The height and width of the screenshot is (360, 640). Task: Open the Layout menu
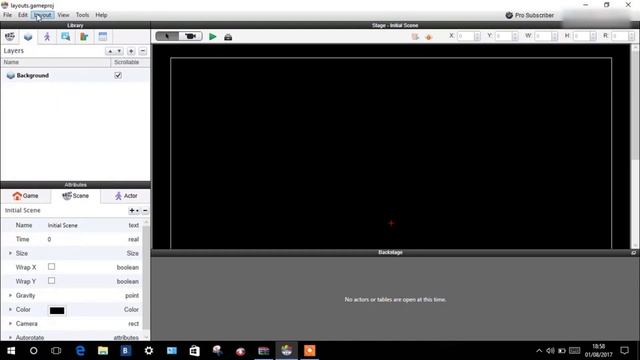click(x=42, y=15)
